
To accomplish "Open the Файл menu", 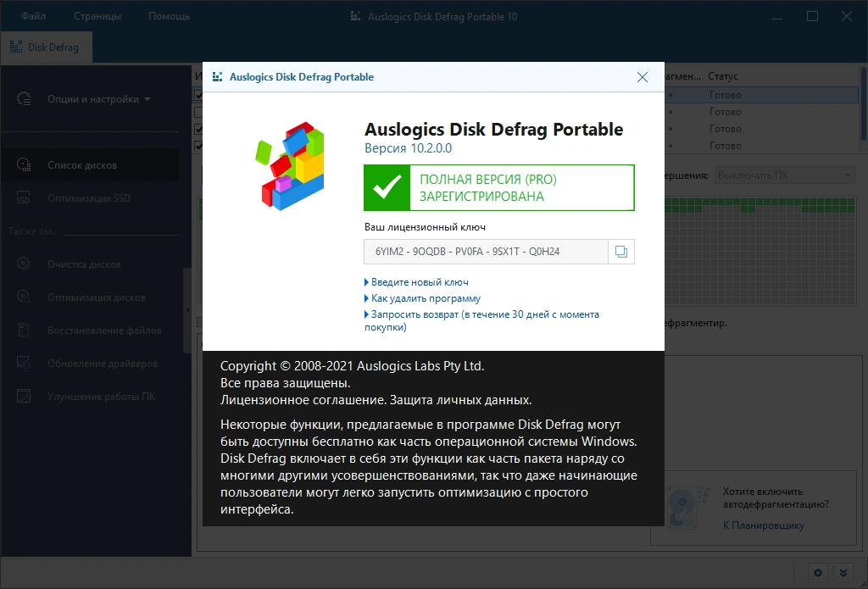I will pos(34,16).
